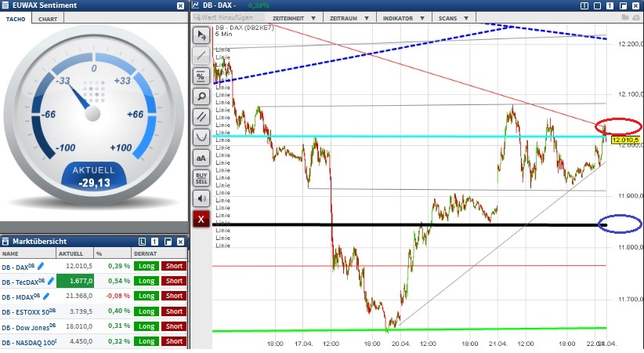Click the 12.010,5 DAX value in table
The height and width of the screenshot is (353, 644).
pyautogui.click(x=81, y=266)
